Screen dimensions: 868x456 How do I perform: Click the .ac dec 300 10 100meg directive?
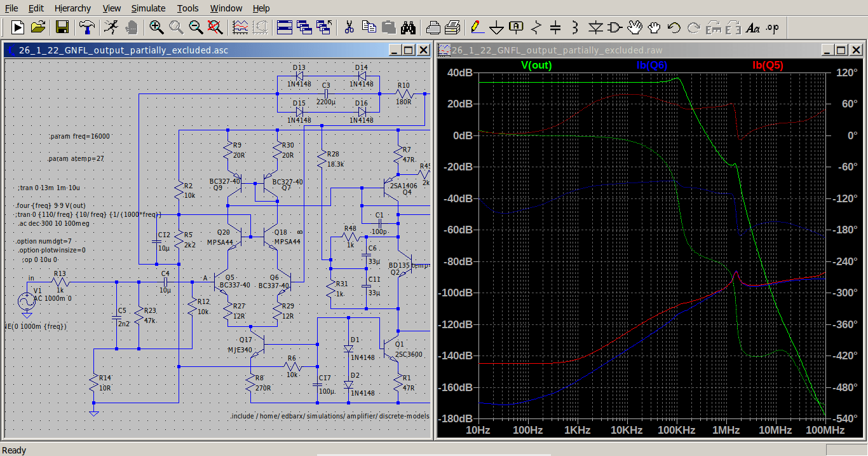[x=54, y=223]
